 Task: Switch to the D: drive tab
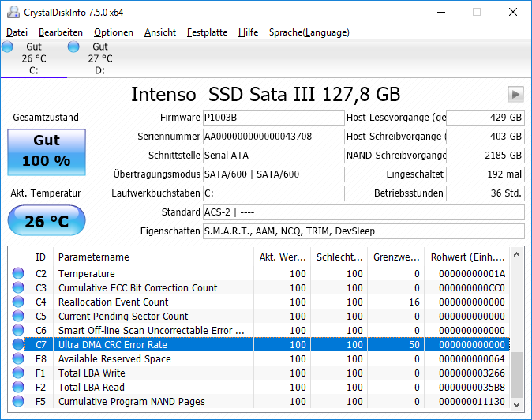coord(100,58)
